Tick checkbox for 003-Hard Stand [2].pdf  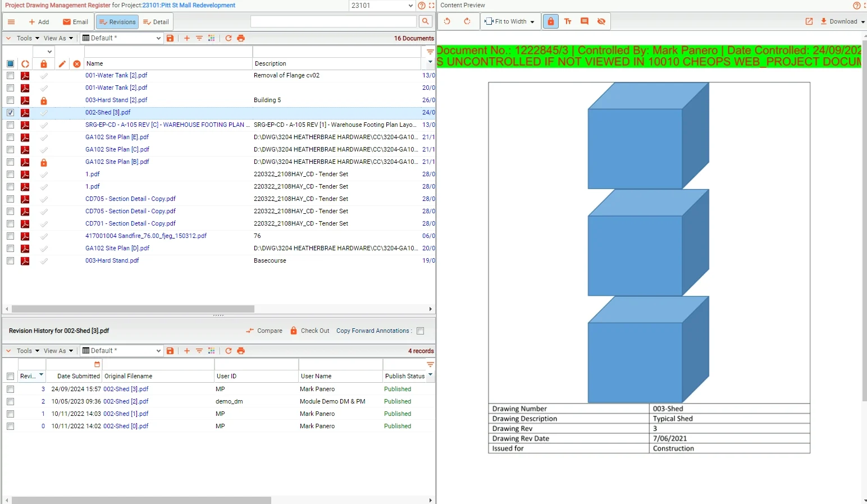[x=10, y=100]
